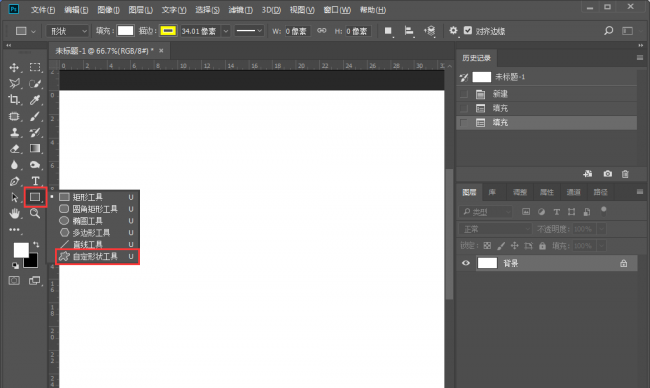
Task: Switch to the 通道 tab
Action: (x=573, y=192)
